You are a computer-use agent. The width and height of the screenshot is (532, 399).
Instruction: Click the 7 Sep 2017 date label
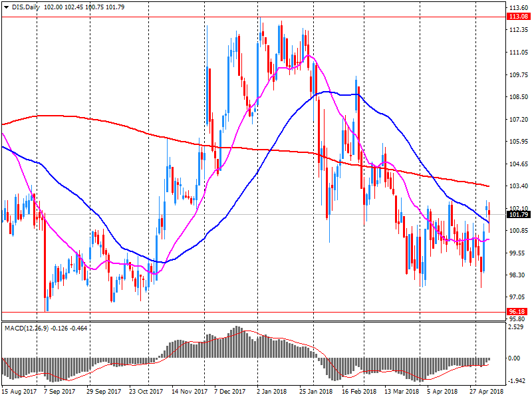pyautogui.click(x=60, y=391)
